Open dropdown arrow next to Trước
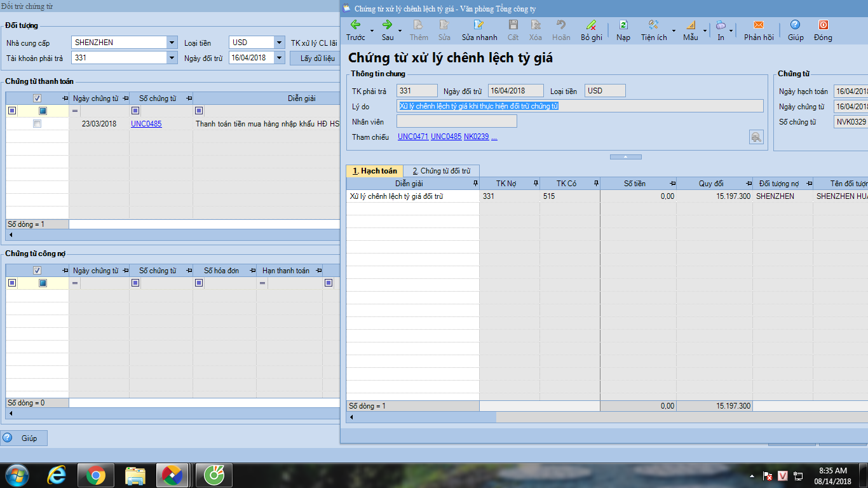 pyautogui.click(x=372, y=30)
